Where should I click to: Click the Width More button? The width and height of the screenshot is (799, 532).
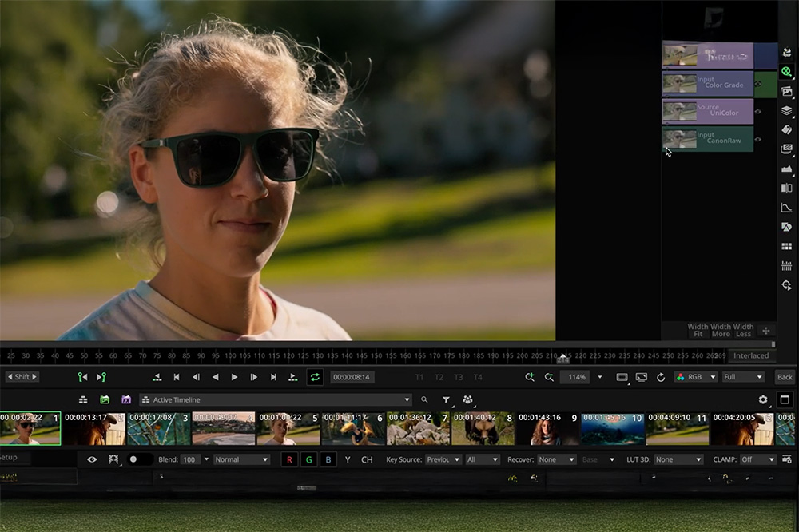coord(721,330)
